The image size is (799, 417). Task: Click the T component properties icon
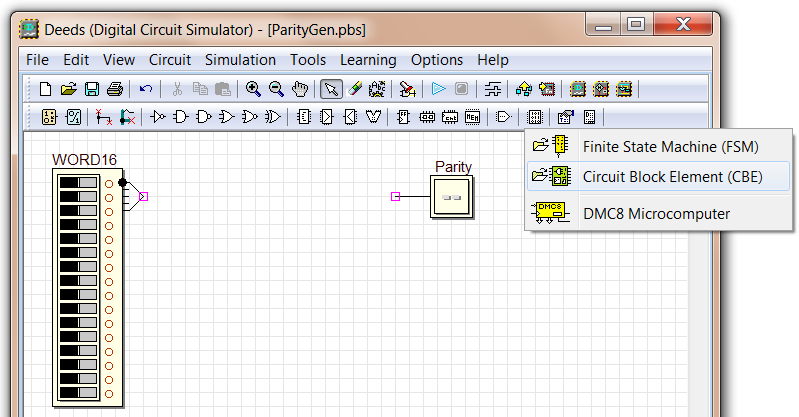point(565,117)
